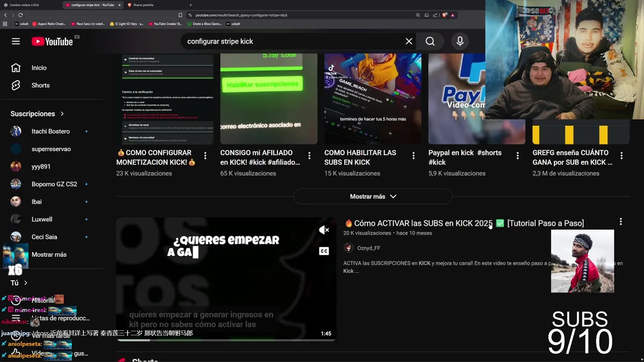
Task: Open Brave Rewards triangle icon
Action: pyautogui.click(x=453, y=15)
